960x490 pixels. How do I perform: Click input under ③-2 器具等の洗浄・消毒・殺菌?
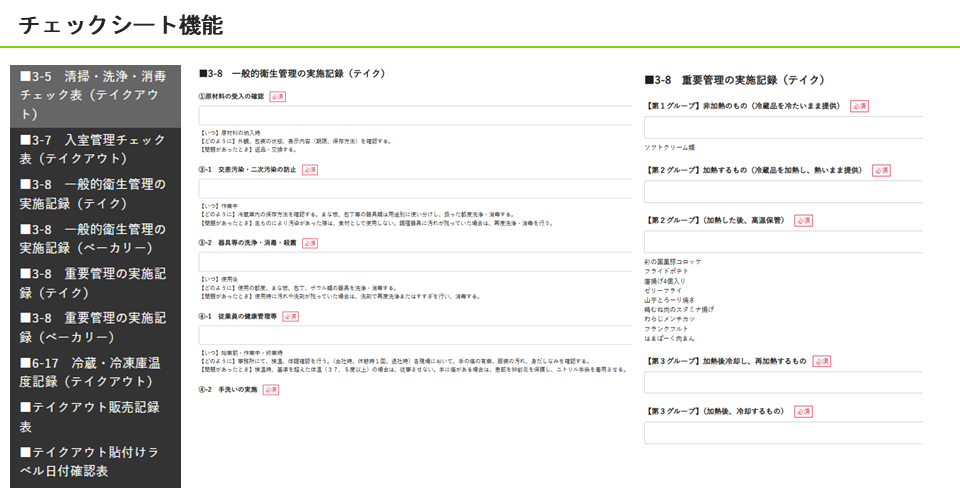click(415, 262)
